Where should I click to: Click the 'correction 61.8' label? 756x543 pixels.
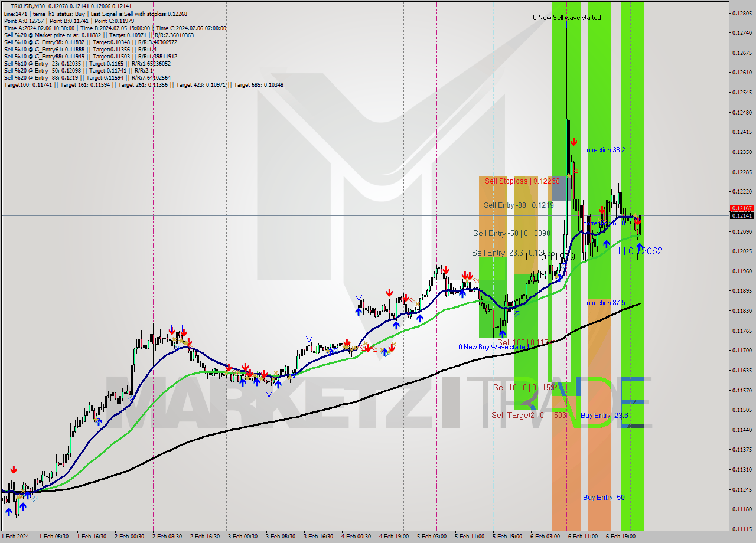[604, 224]
